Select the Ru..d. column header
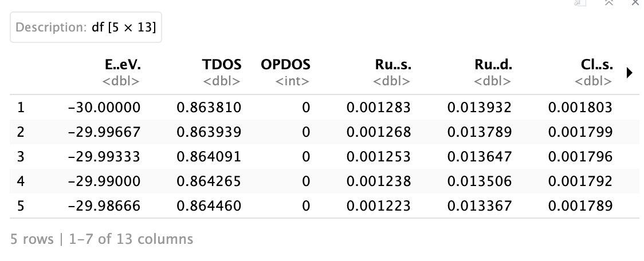644x261 pixels. coord(493,65)
